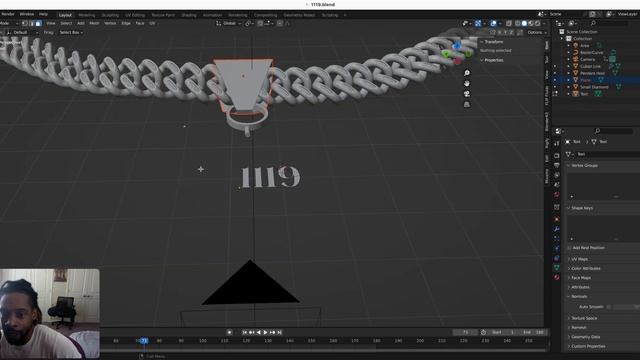Screen dimensions: 640x360
Task: Switch to the Layout workspace tab
Action: pyautogui.click(x=65, y=15)
